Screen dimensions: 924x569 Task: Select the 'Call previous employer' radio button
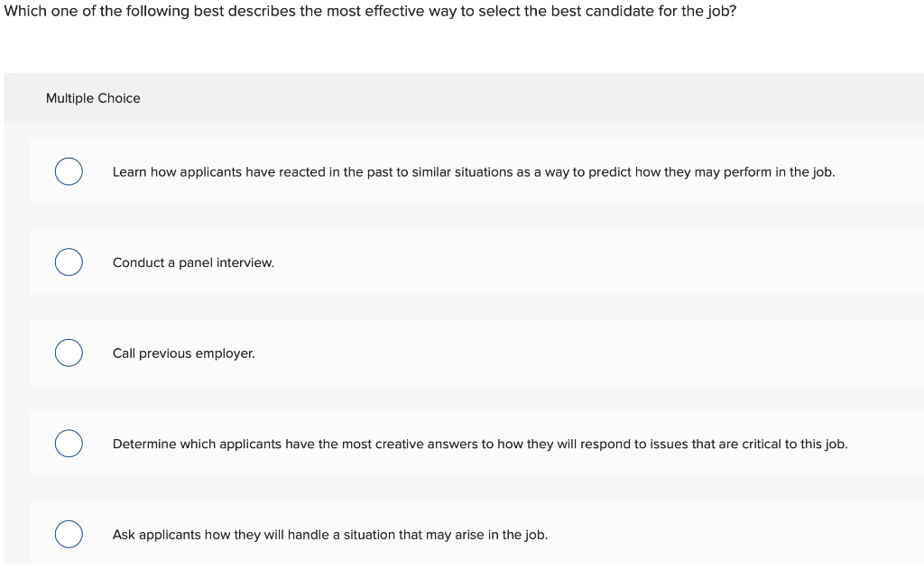click(69, 353)
